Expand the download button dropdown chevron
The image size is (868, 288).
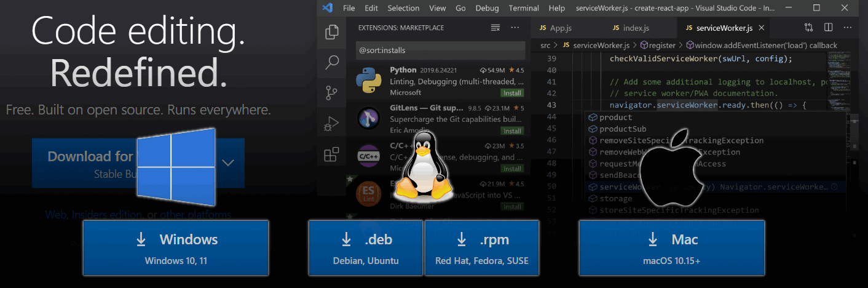click(228, 163)
